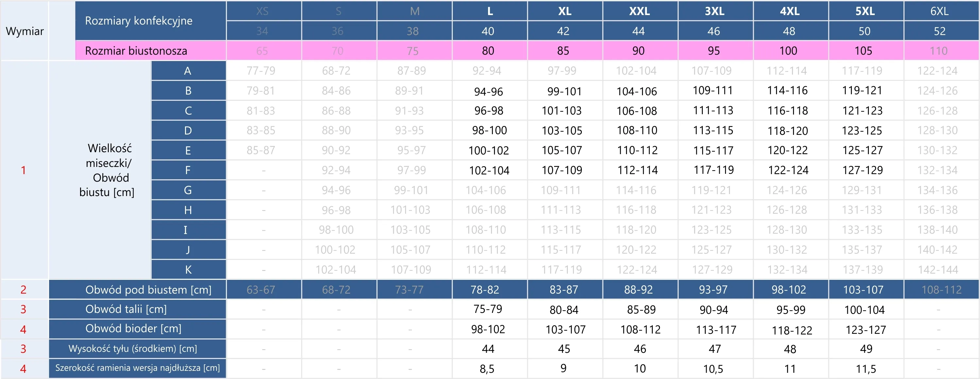Click cell 94-96 in row B

[488, 91]
